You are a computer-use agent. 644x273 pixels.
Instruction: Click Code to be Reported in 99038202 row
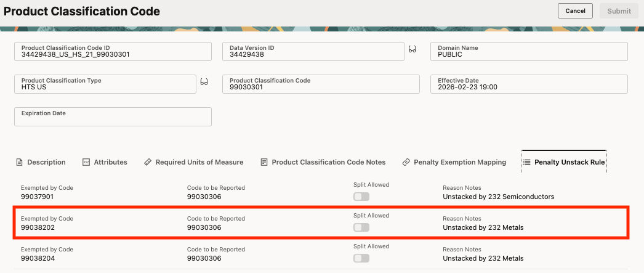(204, 227)
